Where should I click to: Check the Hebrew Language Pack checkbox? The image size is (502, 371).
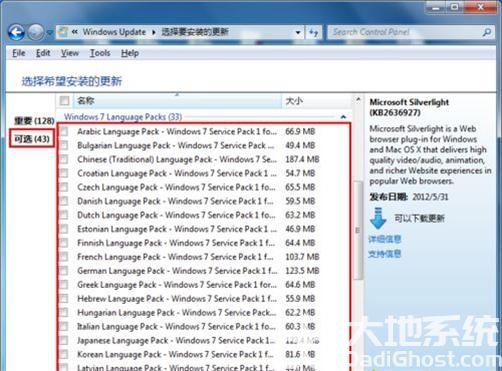click(x=64, y=299)
